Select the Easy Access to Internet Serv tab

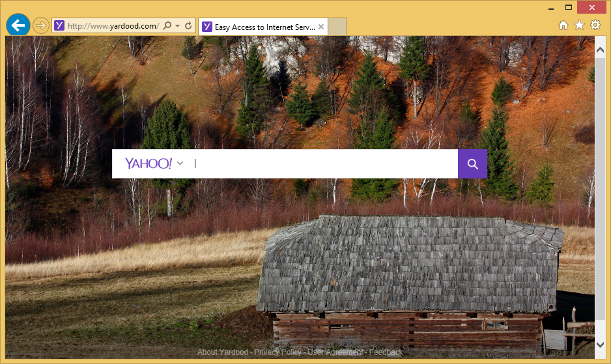(x=264, y=27)
